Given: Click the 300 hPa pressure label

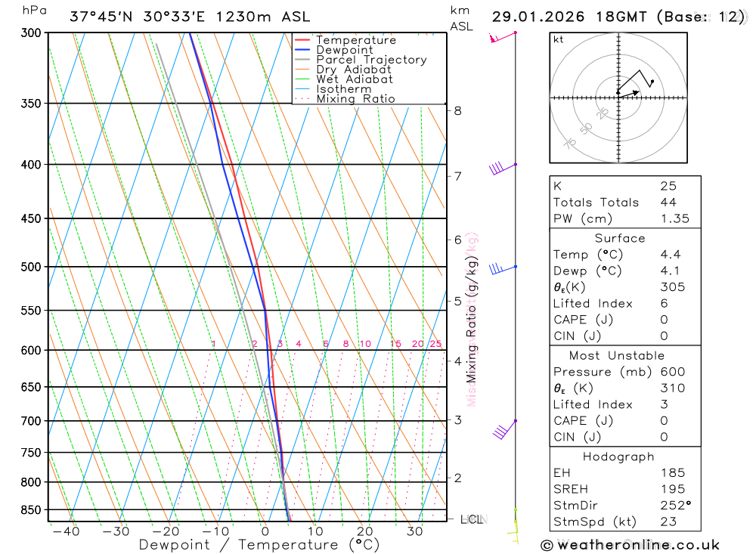Looking at the screenshot, I should pyautogui.click(x=31, y=32).
